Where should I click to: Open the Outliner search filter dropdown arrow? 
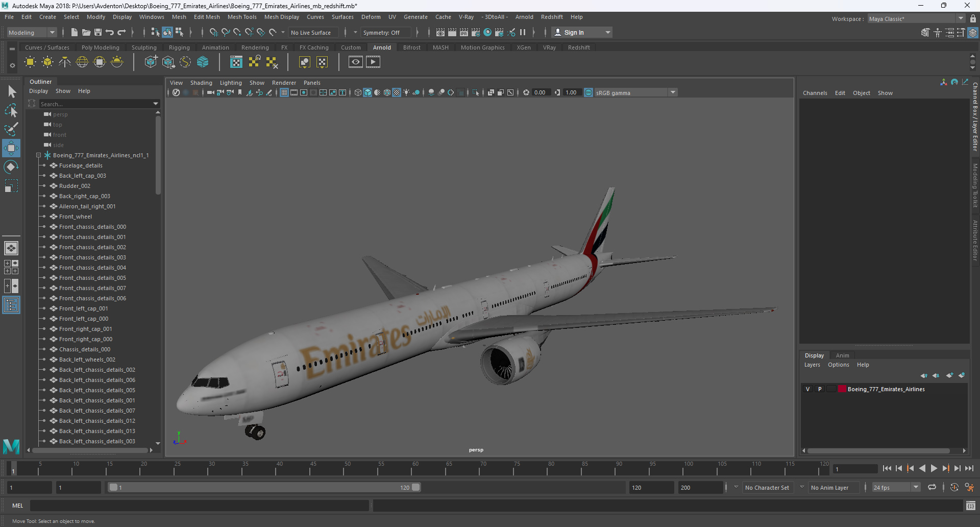point(156,104)
